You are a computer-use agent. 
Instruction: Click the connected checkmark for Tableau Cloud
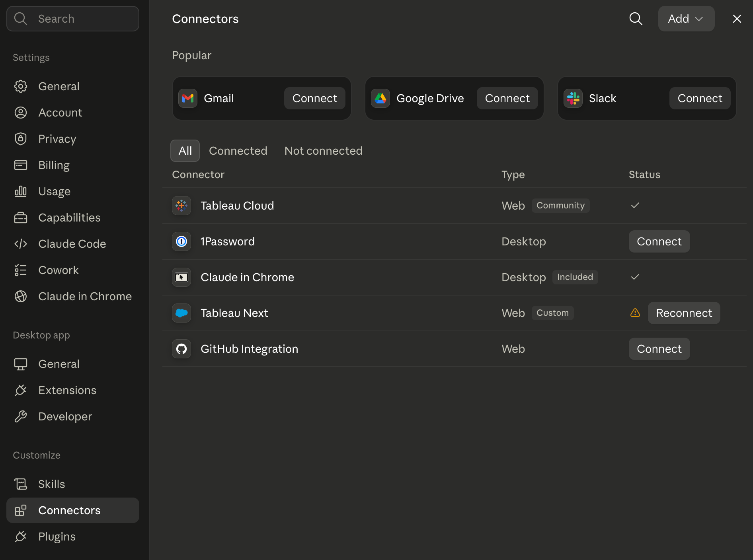click(x=635, y=205)
